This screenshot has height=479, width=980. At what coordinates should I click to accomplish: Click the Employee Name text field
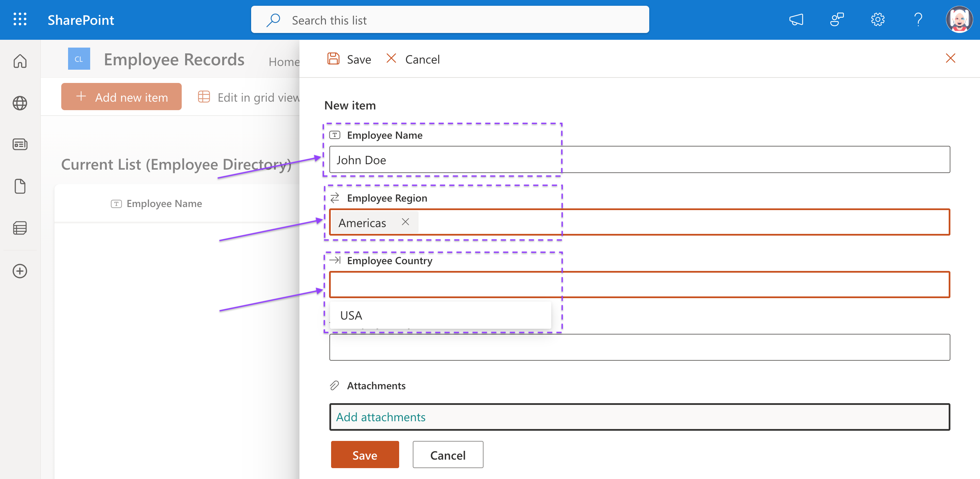pyautogui.click(x=639, y=160)
